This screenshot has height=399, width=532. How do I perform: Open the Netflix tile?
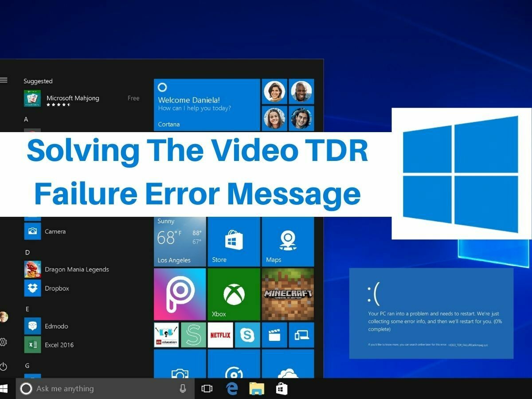(220, 335)
